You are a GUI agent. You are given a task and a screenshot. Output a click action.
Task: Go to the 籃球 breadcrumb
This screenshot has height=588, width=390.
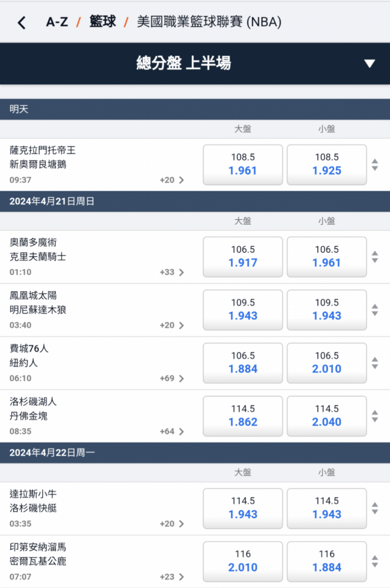click(102, 22)
